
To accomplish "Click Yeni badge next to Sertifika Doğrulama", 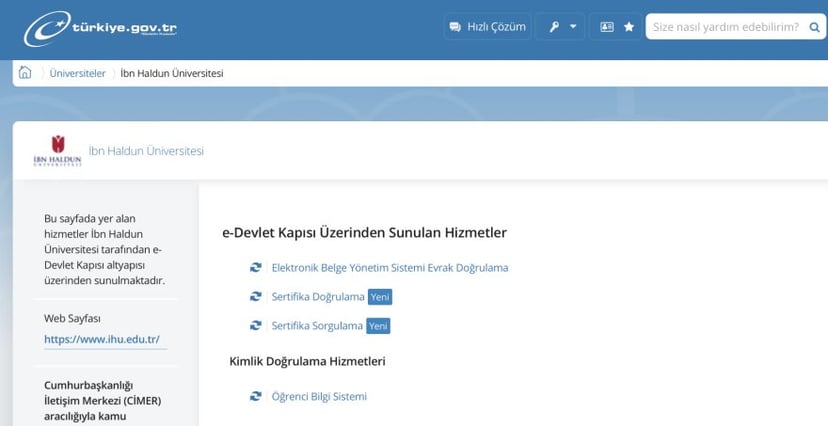I will coord(380,297).
